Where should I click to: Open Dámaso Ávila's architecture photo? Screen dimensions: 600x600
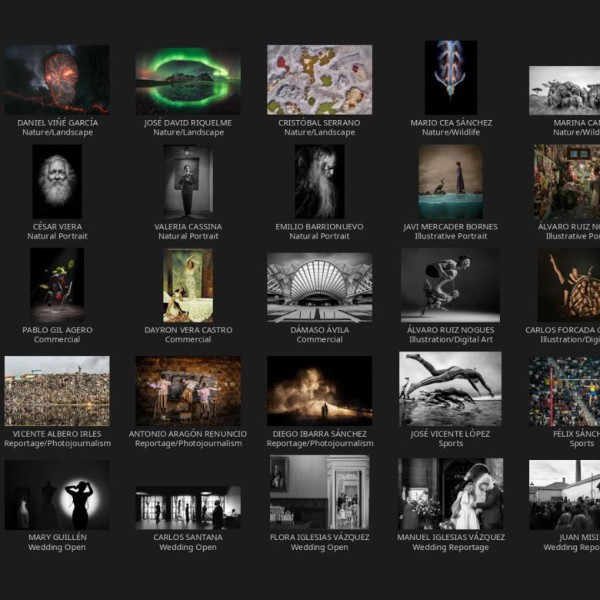click(x=320, y=287)
